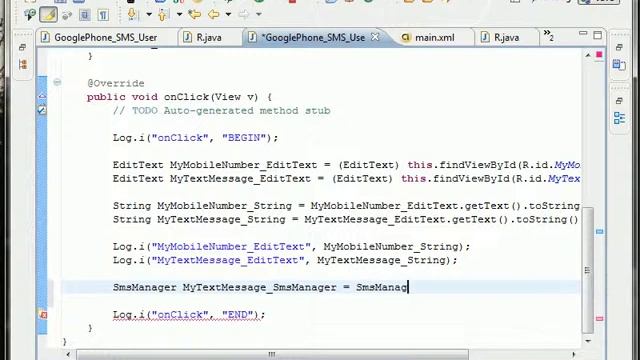
Task: Click Log.i "MyTextMessage_EditText" line
Action: [285, 260]
